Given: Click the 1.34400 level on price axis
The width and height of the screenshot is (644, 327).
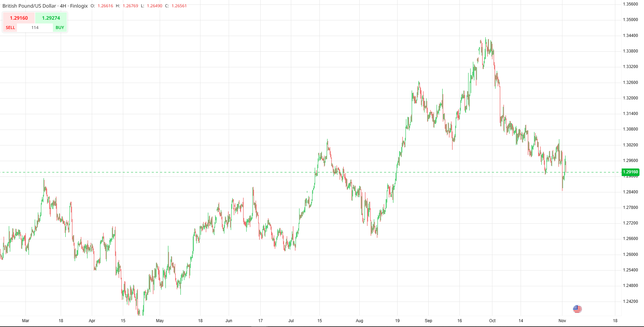Looking at the screenshot, I should click(631, 36).
